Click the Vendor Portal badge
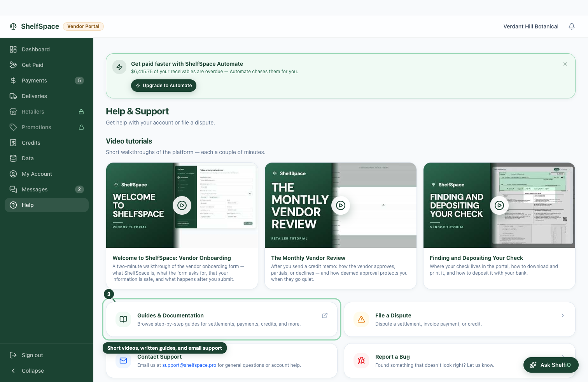The height and width of the screenshot is (382, 588). tap(83, 26)
